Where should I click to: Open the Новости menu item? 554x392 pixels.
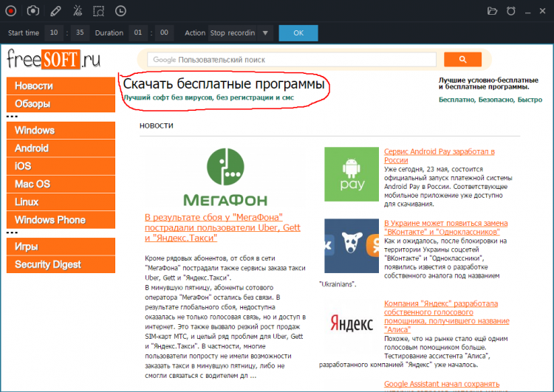[61, 86]
